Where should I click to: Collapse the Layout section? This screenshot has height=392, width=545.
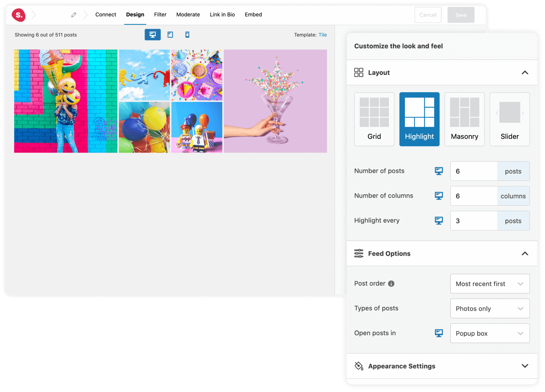(525, 73)
